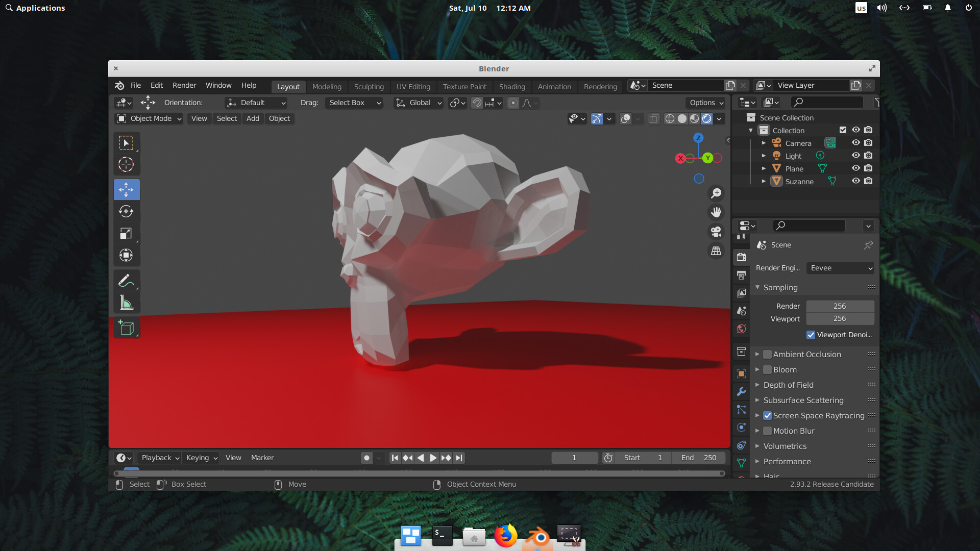Image resolution: width=980 pixels, height=551 pixels.
Task: Play the animation forward
Action: click(x=433, y=458)
